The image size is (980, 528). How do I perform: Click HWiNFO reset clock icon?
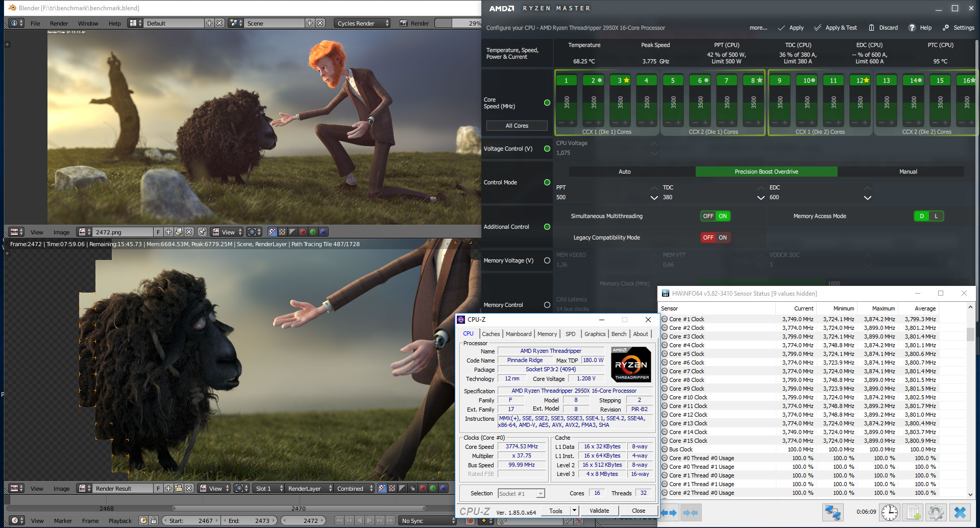[x=890, y=512]
